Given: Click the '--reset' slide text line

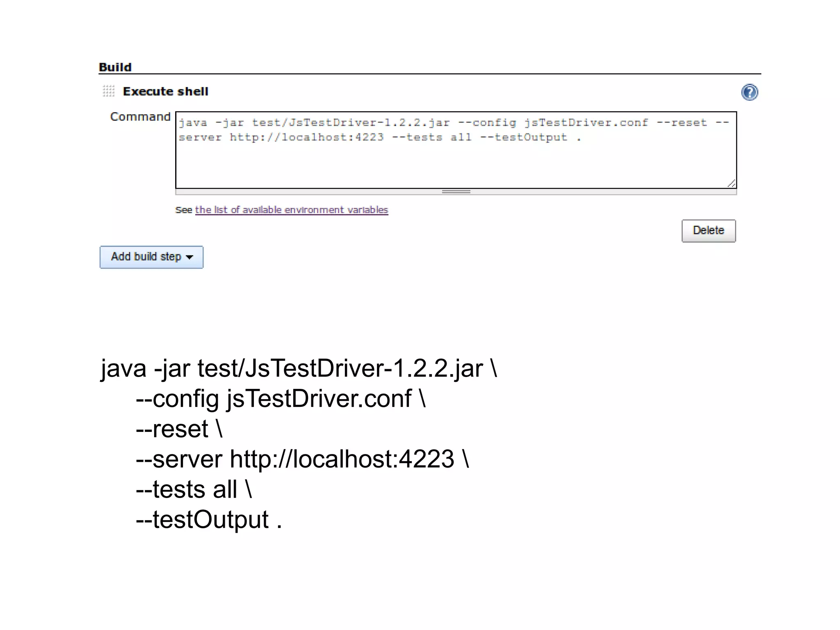Looking at the screenshot, I should tap(179, 429).
